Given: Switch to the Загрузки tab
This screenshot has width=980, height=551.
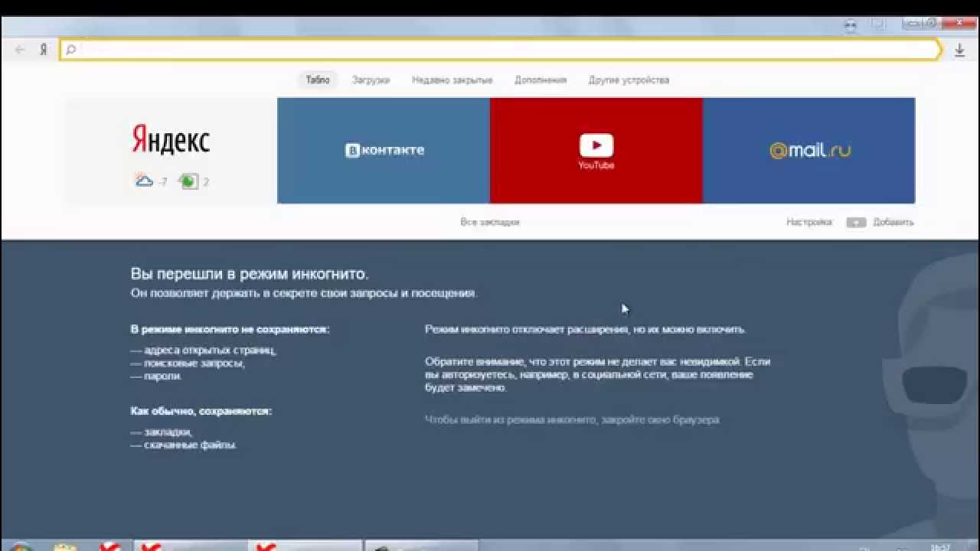Looking at the screenshot, I should coord(371,80).
